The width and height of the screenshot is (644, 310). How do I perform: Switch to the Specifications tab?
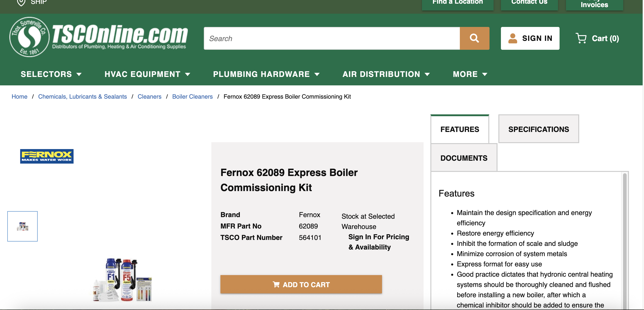[538, 129]
